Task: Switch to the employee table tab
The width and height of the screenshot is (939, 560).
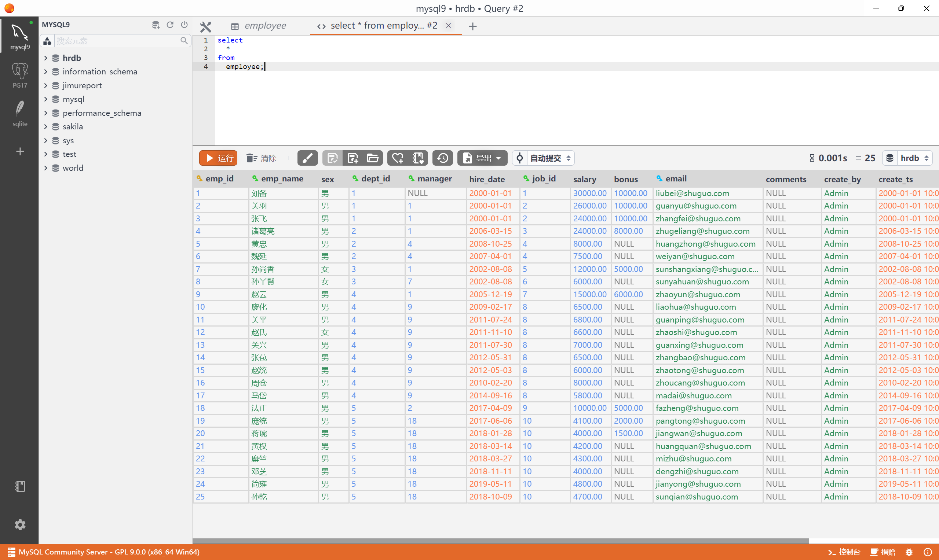Action: [265, 25]
